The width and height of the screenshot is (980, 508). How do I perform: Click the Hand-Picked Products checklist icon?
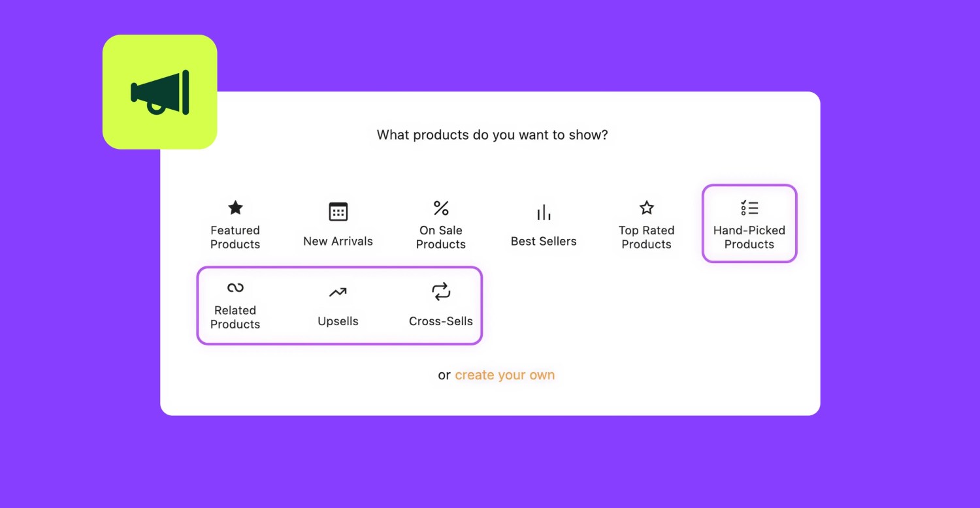(x=749, y=207)
